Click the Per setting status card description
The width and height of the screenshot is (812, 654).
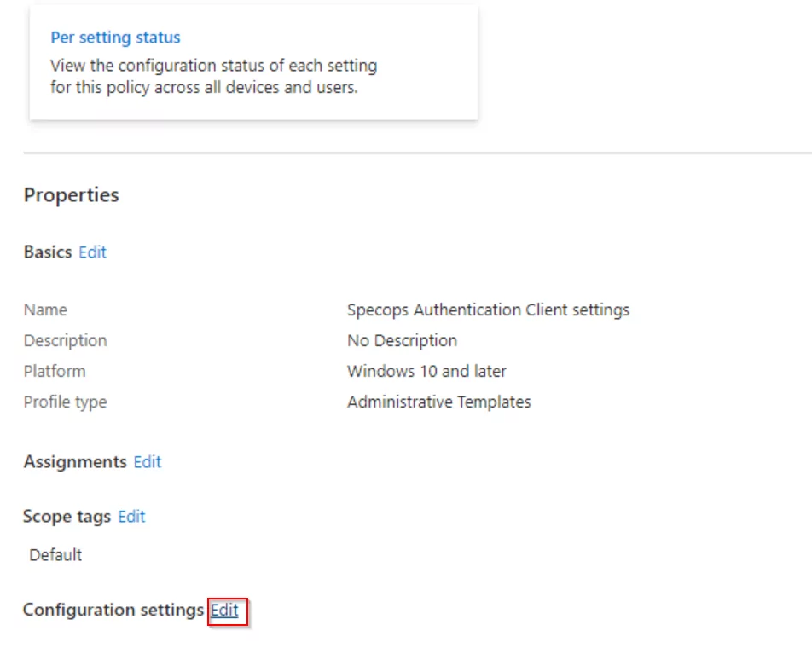(213, 76)
